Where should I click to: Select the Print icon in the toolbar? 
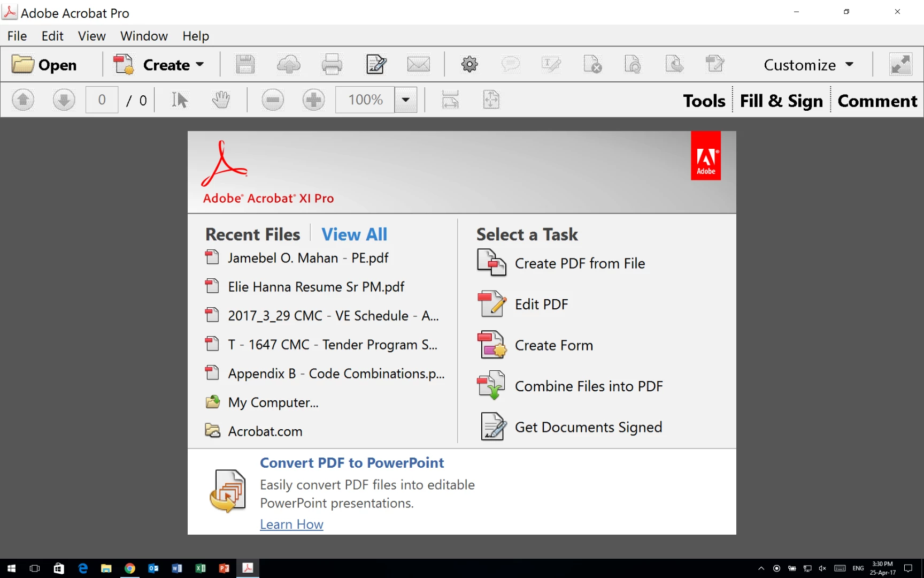[x=332, y=64]
